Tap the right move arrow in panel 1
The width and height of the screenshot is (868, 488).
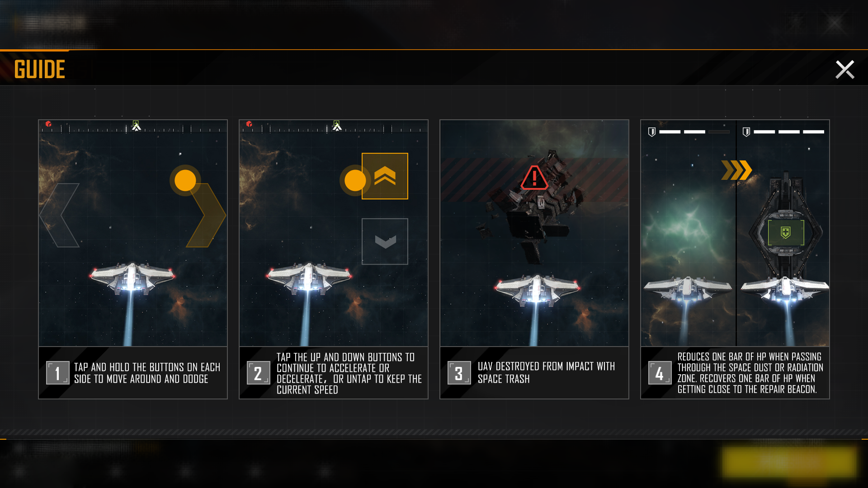tap(207, 215)
